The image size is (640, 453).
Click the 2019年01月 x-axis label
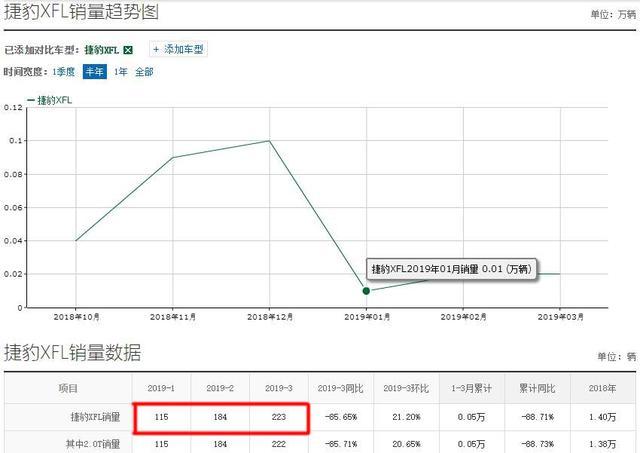click(367, 317)
